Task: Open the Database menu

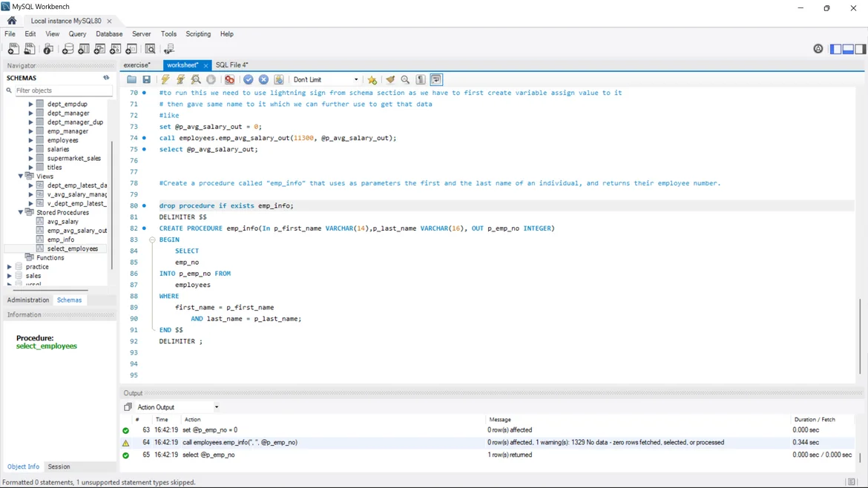Action: (109, 34)
